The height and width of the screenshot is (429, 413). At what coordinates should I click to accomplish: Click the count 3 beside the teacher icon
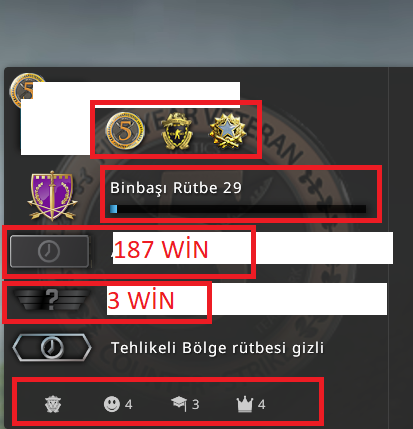coord(196,404)
